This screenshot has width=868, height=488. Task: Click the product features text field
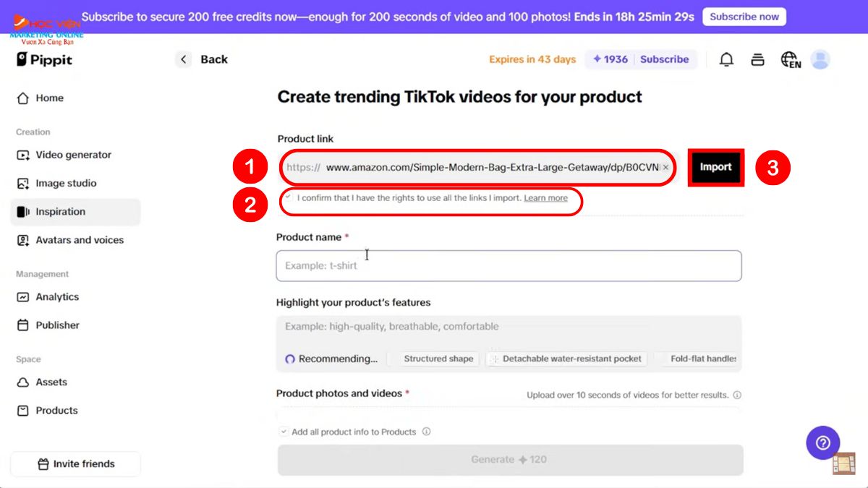pos(509,327)
